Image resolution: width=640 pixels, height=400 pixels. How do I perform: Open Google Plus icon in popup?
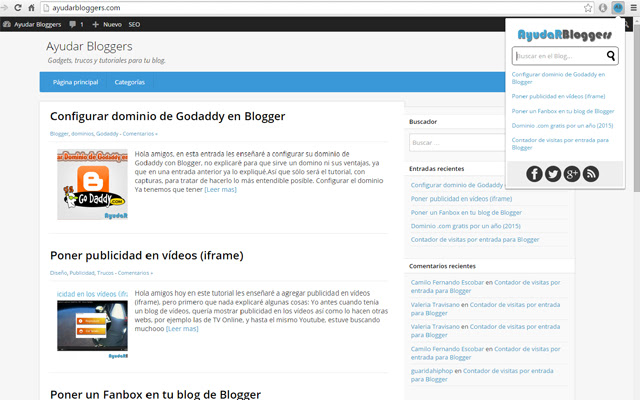572,174
